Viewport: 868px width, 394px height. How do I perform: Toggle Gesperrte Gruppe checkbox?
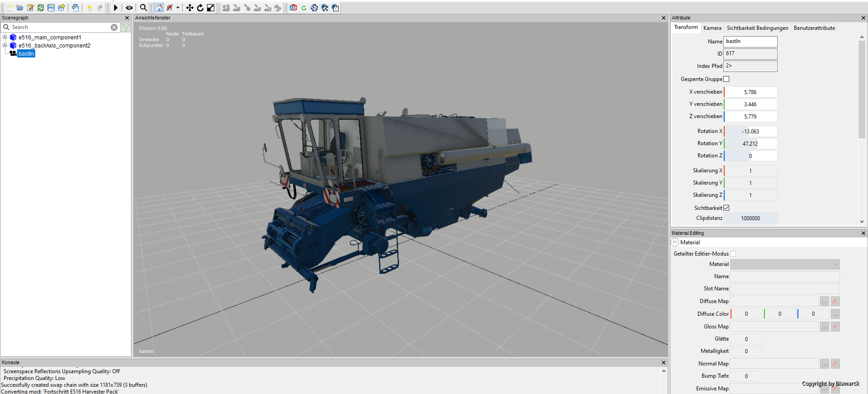[726, 79]
